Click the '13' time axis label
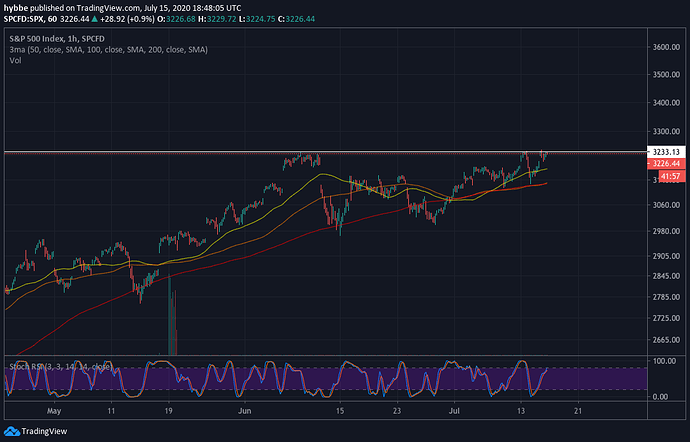Screen dimensions: 690x442 click(x=521, y=411)
